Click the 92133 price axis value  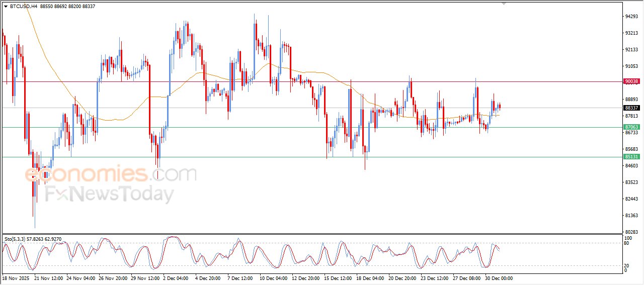(631, 50)
